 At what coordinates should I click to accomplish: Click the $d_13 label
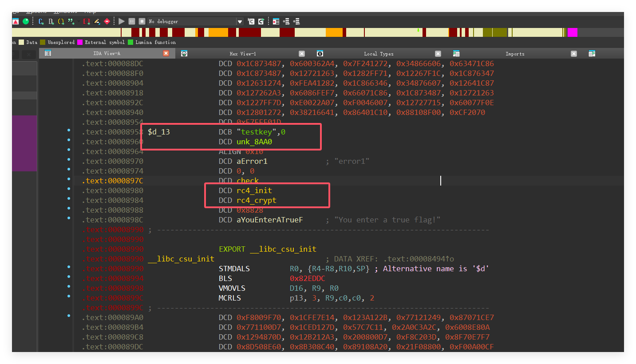(x=159, y=132)
